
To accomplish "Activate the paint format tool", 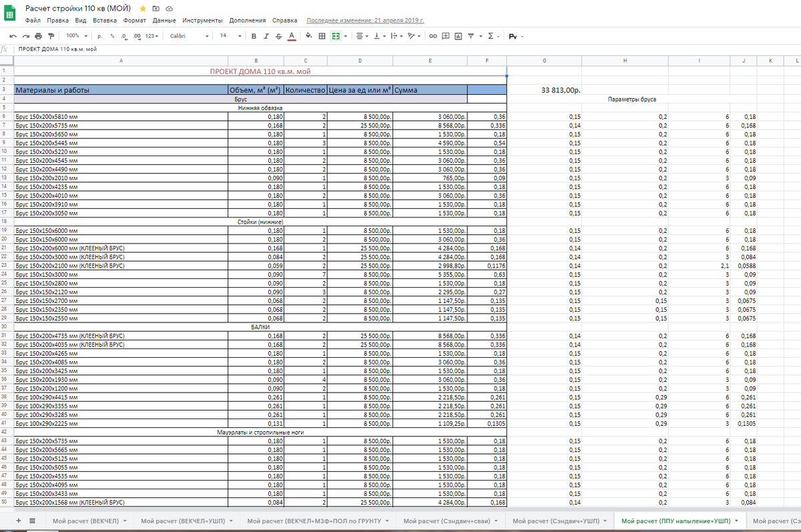I will tap(51, 36).
